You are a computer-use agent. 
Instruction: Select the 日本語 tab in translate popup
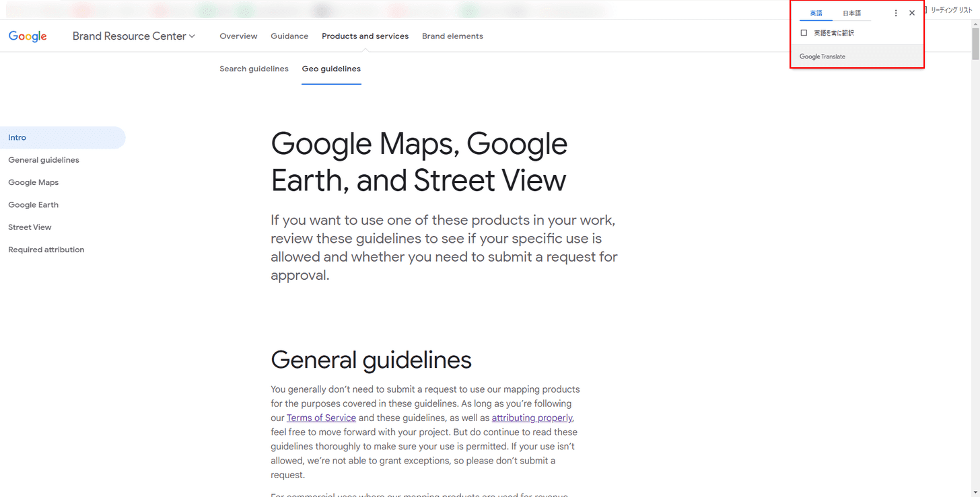pyautogui.click(x=851, y=13)
